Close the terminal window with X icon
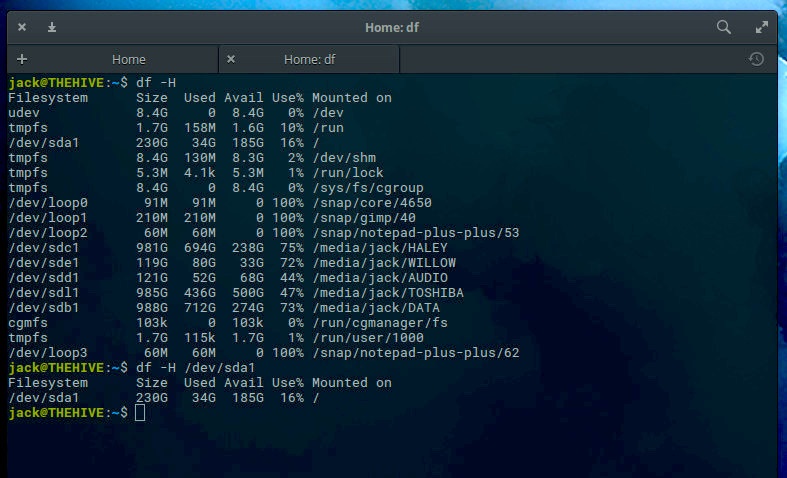 [22, 27]
